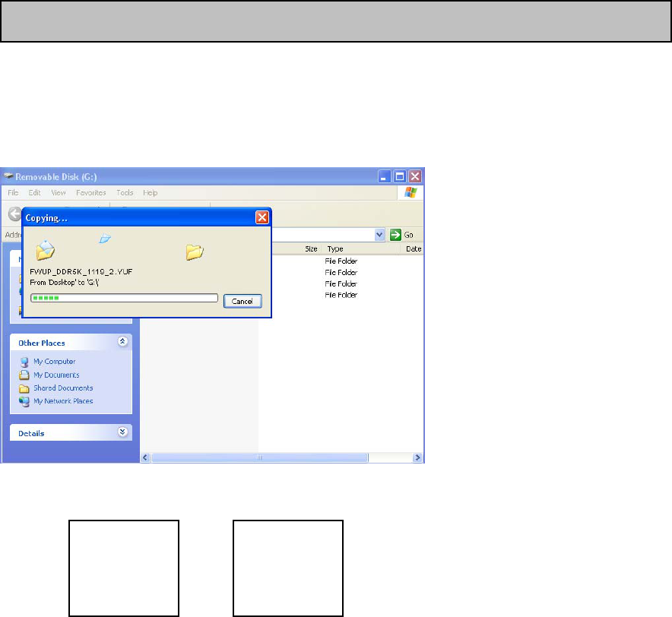The width and height of the screenshot is (672, 617).
Task: Click the 'From Desktop to G:\' text
Action: click(x=65, y=283)
